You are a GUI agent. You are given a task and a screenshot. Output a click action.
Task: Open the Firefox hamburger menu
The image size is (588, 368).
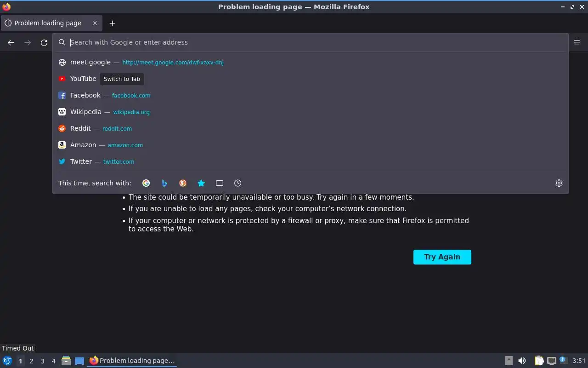(x=577, y=42)
